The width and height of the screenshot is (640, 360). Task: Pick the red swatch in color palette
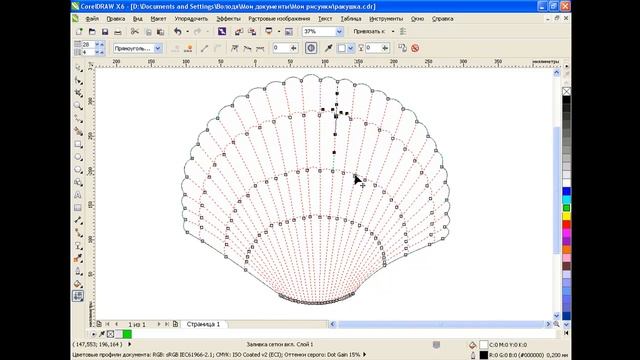pos(567,224)
